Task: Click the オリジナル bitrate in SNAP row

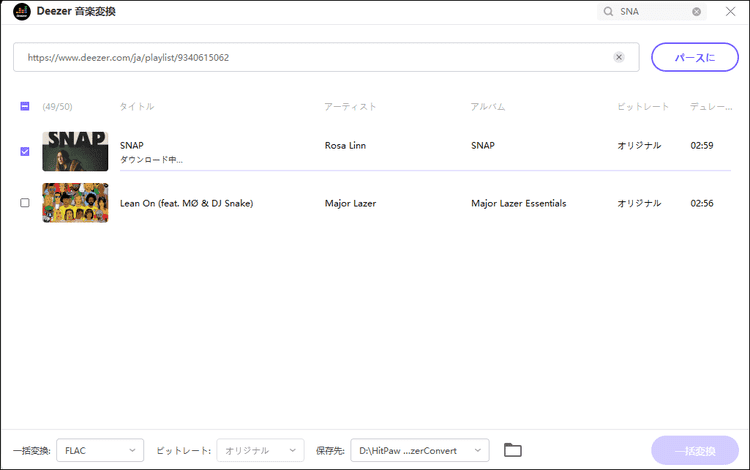Action: (639, 145)
